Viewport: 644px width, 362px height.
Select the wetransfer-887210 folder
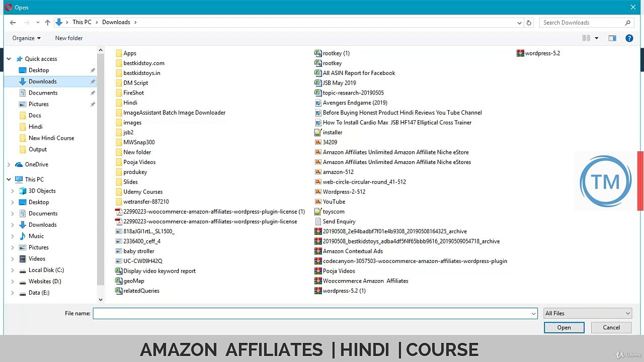pyautogui.click(x=146, y=202)
